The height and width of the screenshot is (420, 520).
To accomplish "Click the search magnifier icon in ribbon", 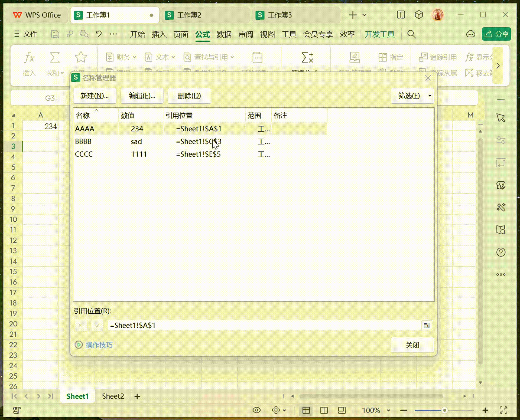I will coord(411,34).
